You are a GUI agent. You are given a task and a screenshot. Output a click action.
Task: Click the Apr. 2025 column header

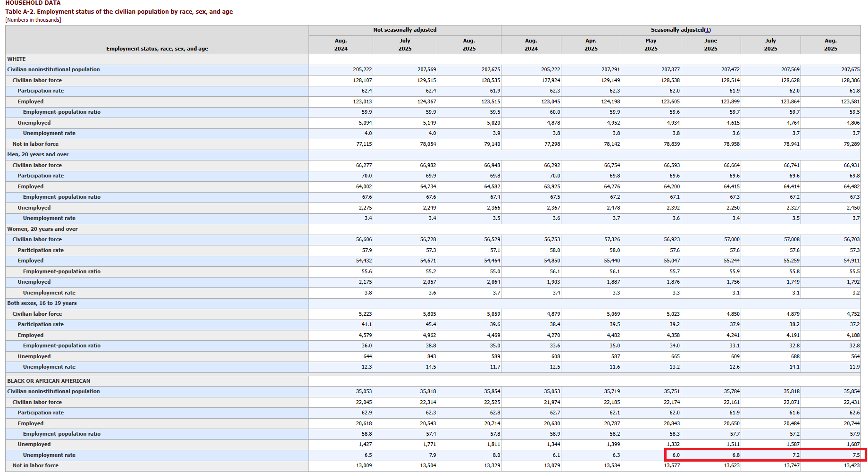coord(591,44)
